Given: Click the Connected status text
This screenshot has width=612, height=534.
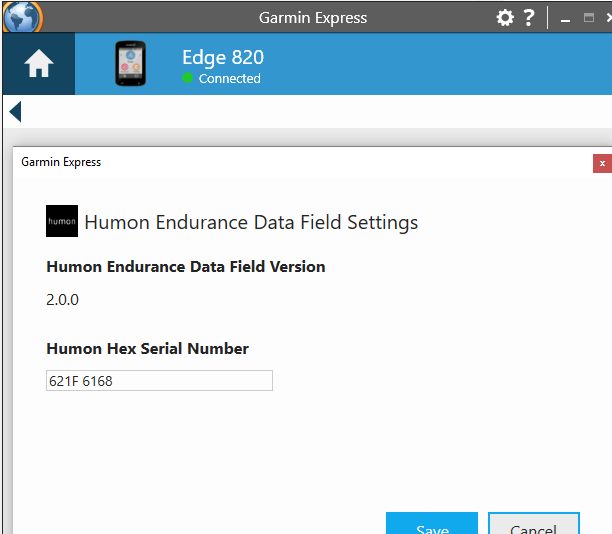Looking at the screenshot, I should 229,78.
